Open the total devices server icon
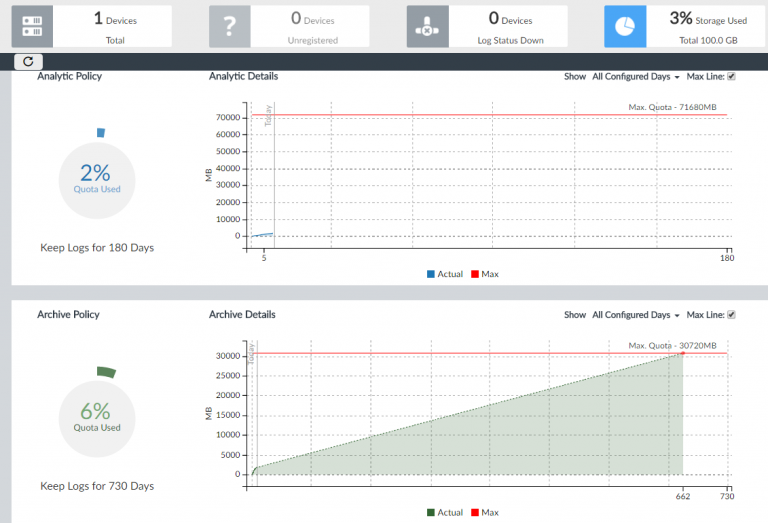This screenshot has width=768, height=523. [32, 26]
